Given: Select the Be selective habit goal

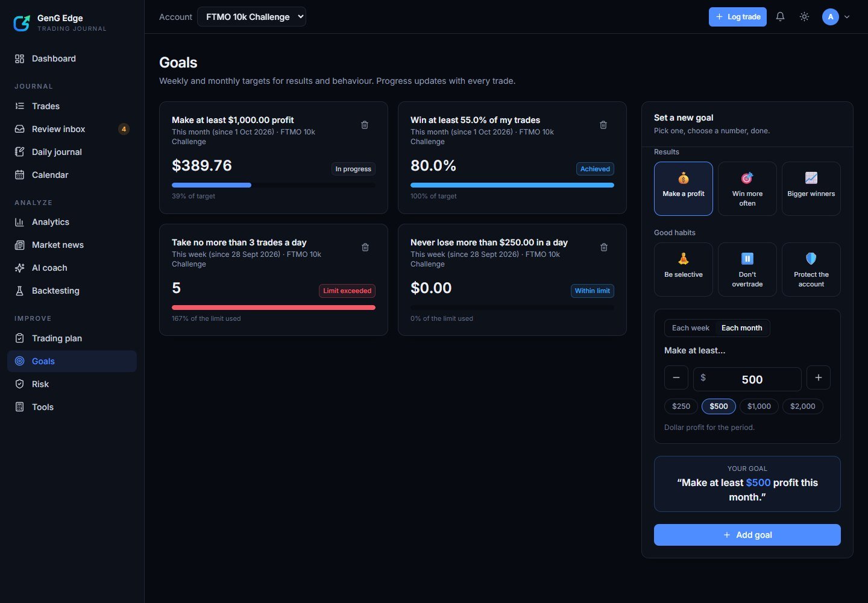Looking at the screenshot, I should tap(684, 270).
